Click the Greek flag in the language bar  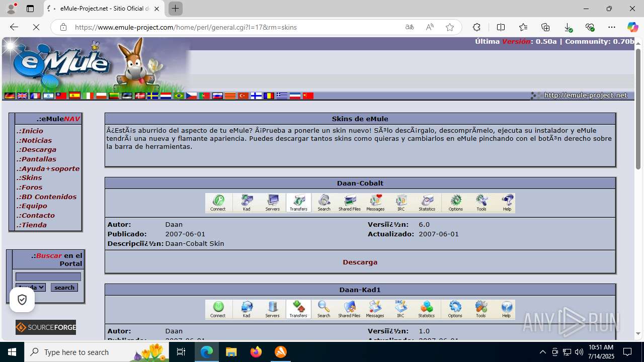coord(282,96)
